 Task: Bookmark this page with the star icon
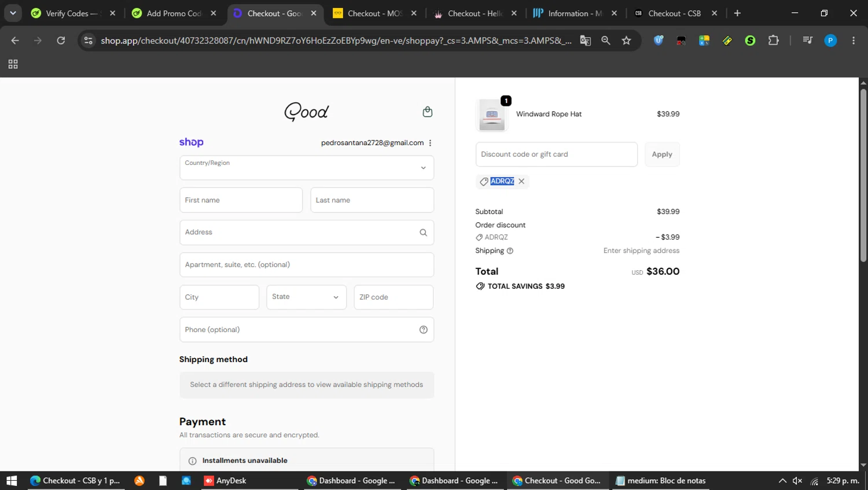[626, 40]
